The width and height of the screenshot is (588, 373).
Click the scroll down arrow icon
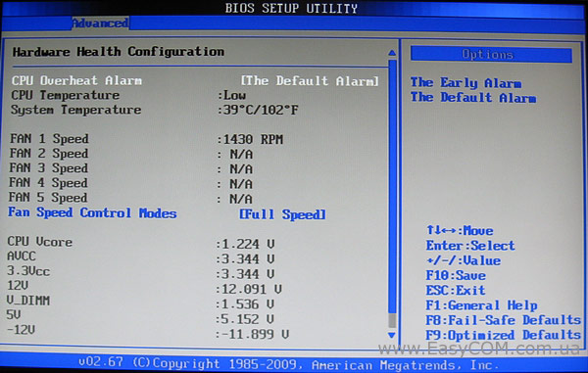click(391, 335)
